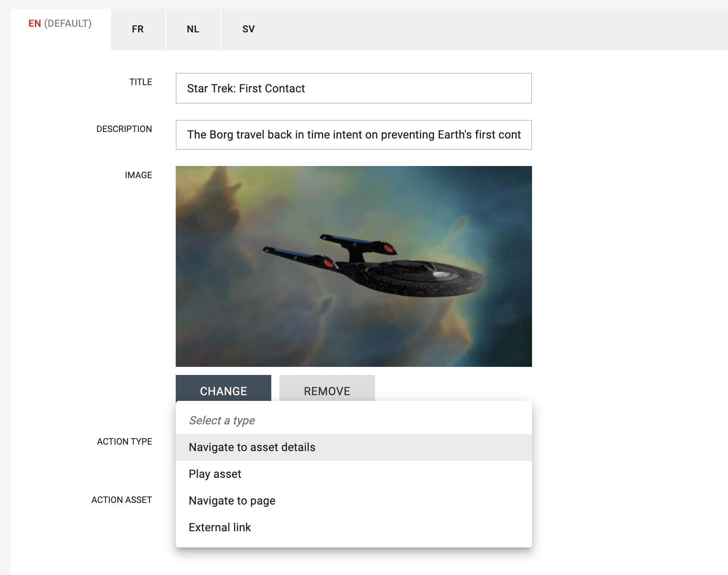Click the DESCRIPTION field label
728x575 pixels.
point(124,129)
